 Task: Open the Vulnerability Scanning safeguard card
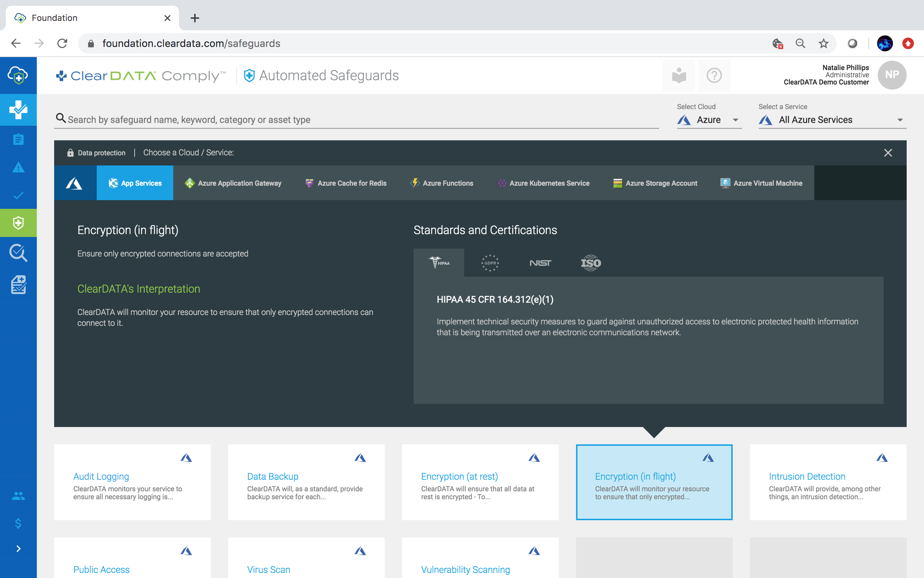click(480, 558)
